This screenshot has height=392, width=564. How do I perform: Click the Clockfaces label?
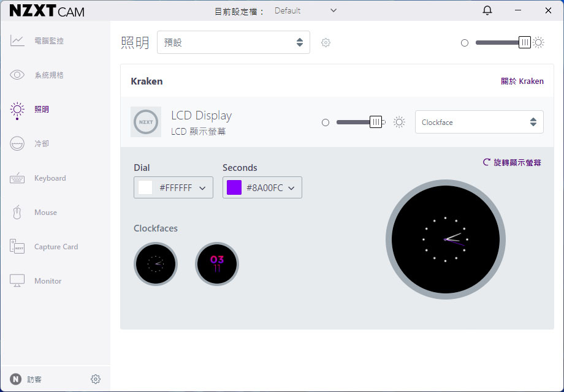coord(156,228)
